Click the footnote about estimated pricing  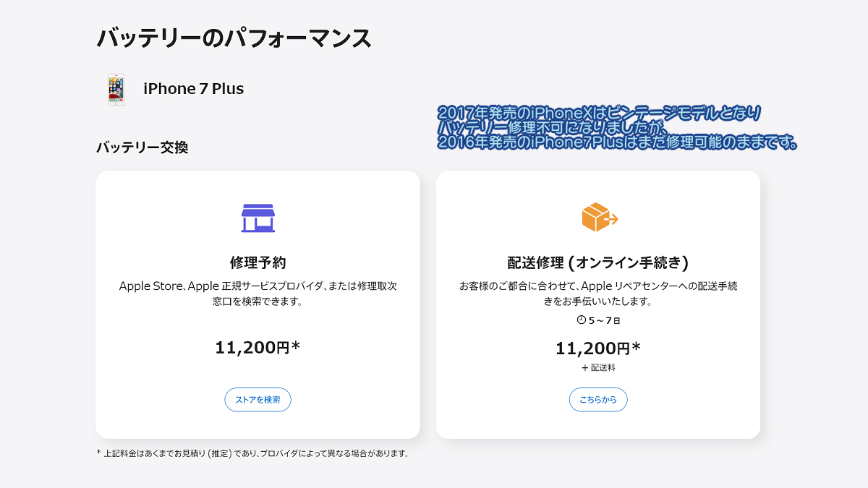(x=253, y=454)
